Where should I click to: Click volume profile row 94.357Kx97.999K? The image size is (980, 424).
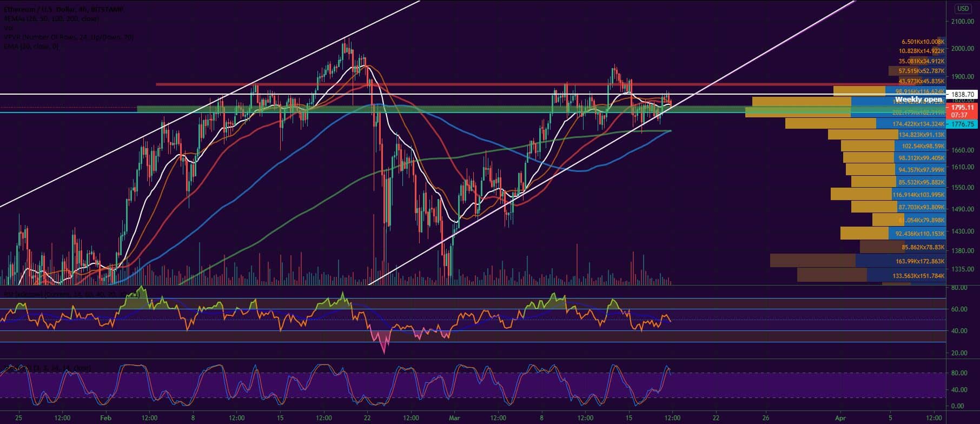coord(922,170)
